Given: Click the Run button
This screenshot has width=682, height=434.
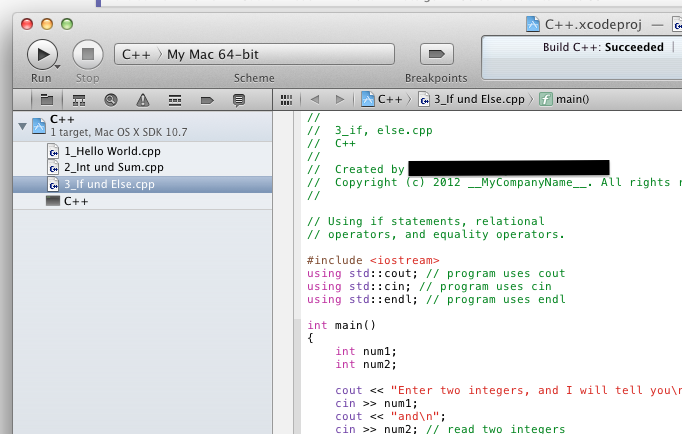Looking at the screenshot, I should 41,54.
